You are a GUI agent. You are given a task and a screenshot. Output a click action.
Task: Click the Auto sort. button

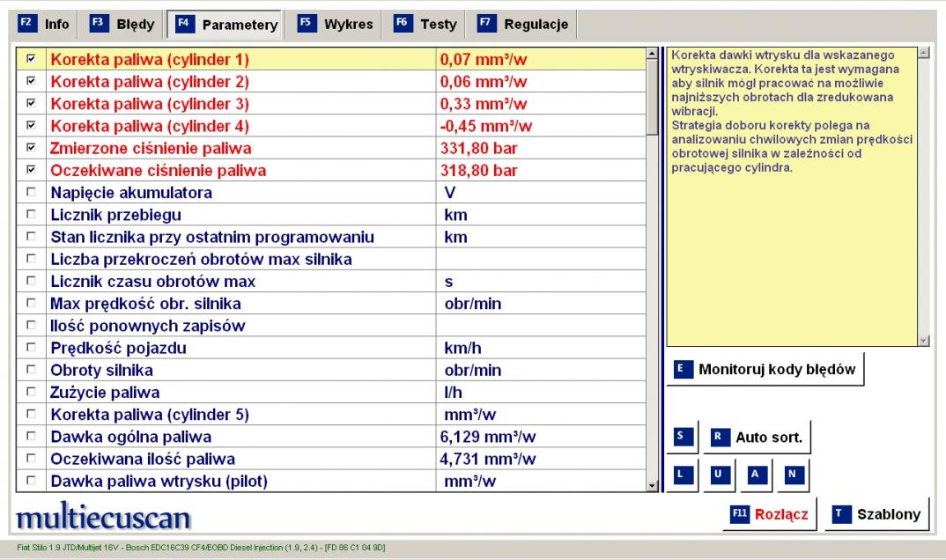757,437
